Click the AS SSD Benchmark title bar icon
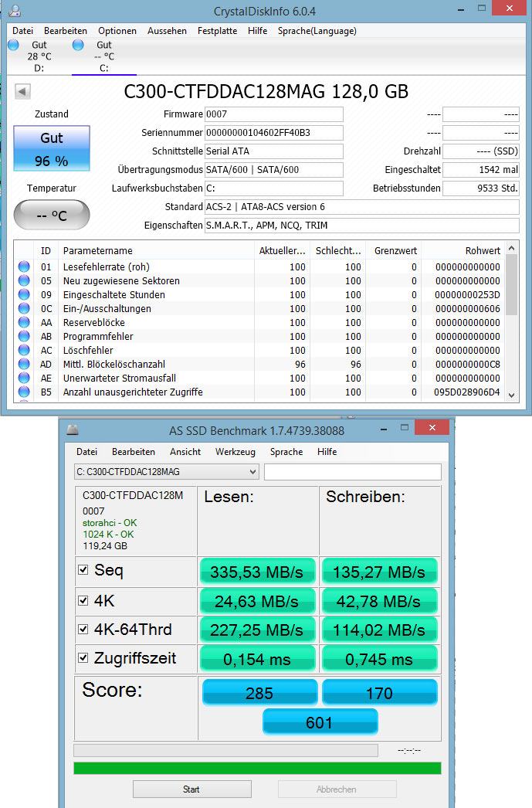This screenshot has height=808, width=532. pyautogui.click(x=73, y=429)
